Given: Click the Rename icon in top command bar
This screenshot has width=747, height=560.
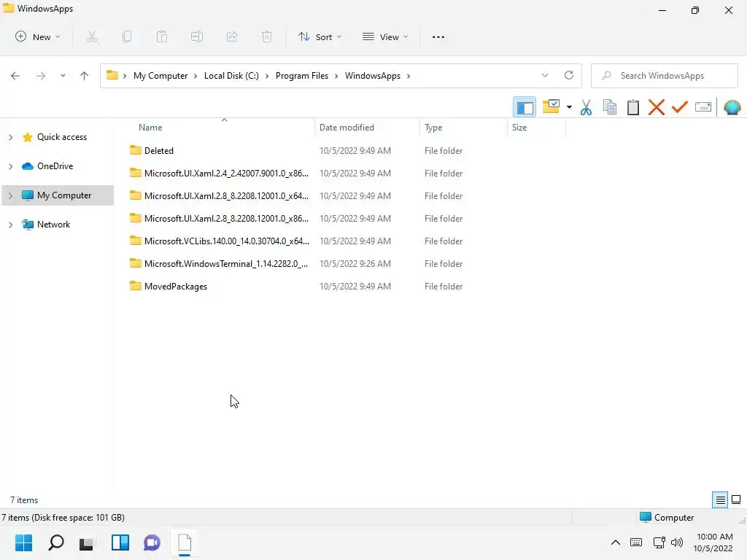Looking at the screenshot, I should pyautogui.click(x=197, y=36).
